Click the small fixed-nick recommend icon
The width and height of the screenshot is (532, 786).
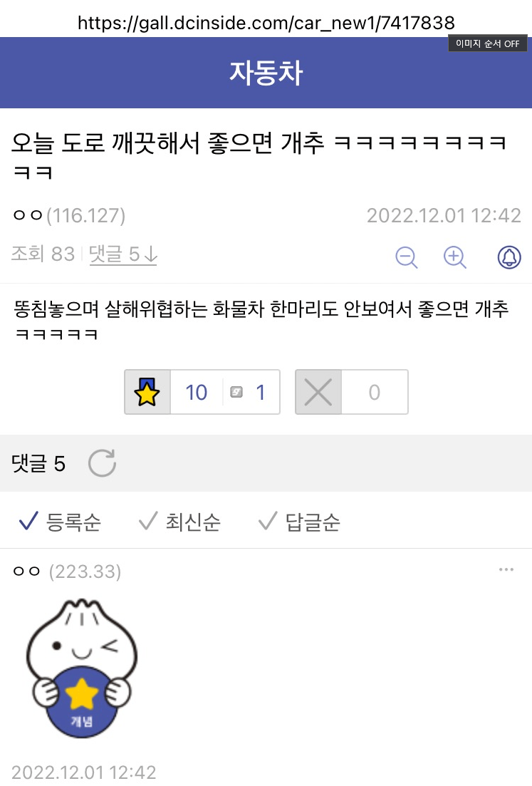236,392
